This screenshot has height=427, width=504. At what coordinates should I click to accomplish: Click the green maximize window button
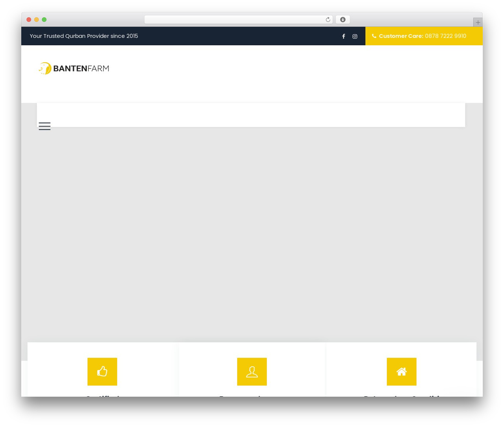(x=44, y=20)
